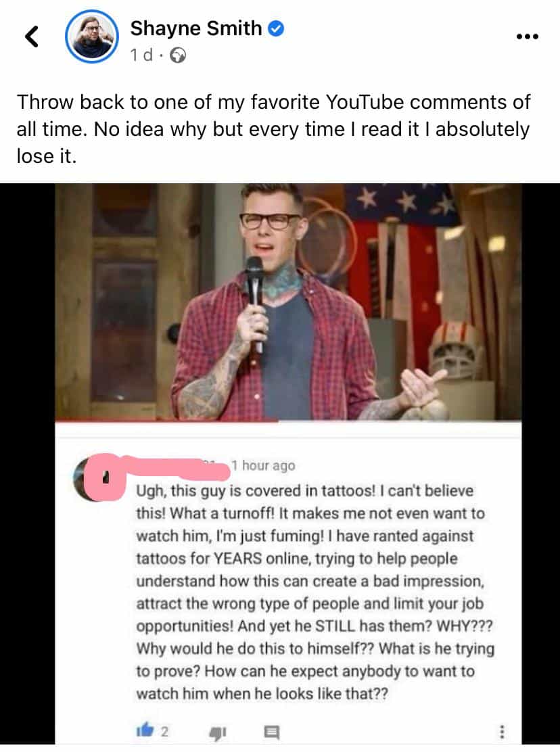The image size is (560, 752).
Task: Click the 1d post timestamp
Action: 141,55
